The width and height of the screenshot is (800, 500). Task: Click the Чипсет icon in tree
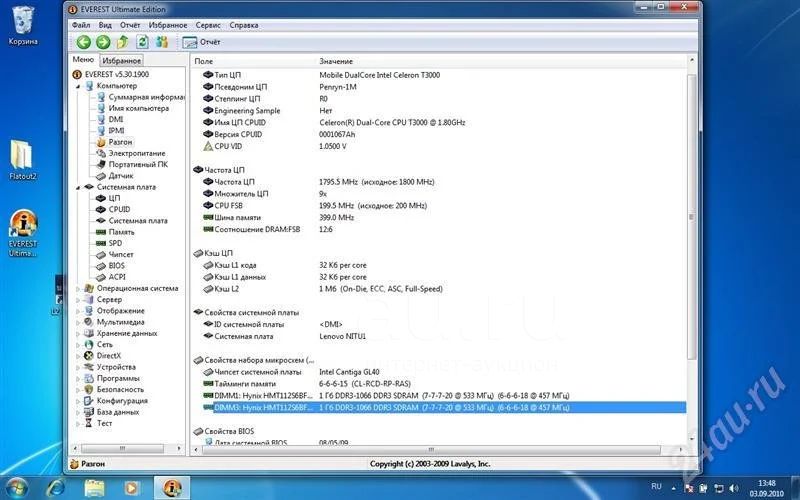click(101, 255)
